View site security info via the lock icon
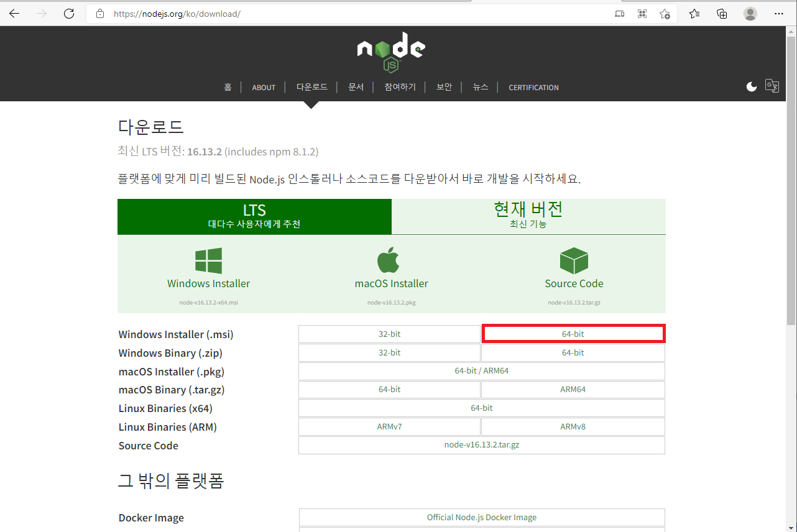Viewport: 797px width, 532px height. click(x=99, y=14)
